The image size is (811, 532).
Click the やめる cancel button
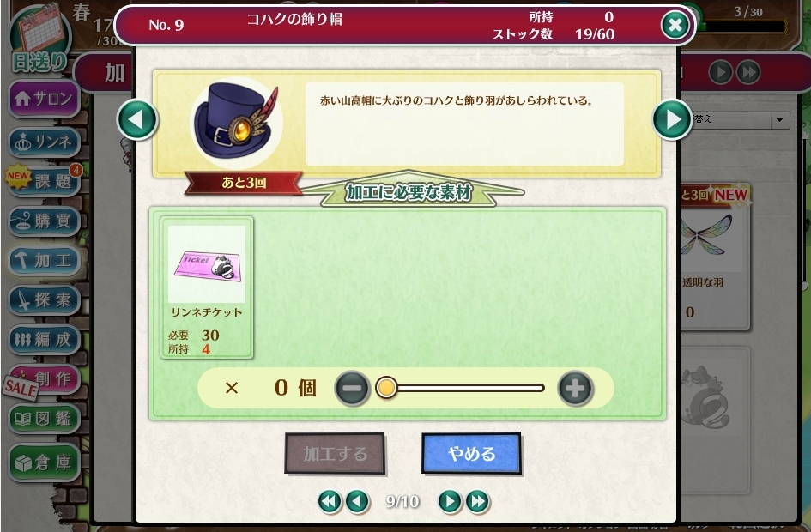[x=471, y=453]
